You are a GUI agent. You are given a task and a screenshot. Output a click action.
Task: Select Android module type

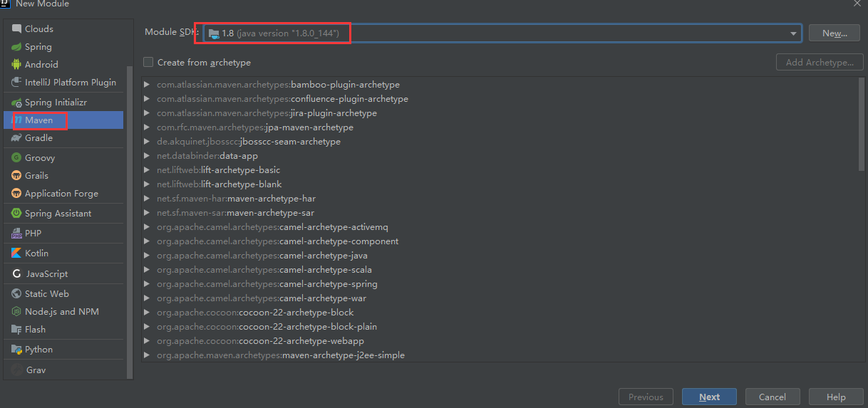(63, 65)
